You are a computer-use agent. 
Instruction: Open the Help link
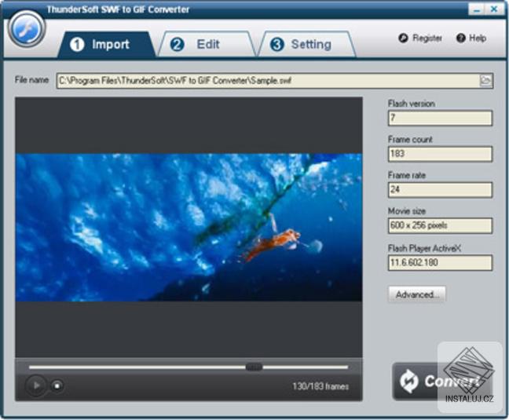[x=471, y=38]
